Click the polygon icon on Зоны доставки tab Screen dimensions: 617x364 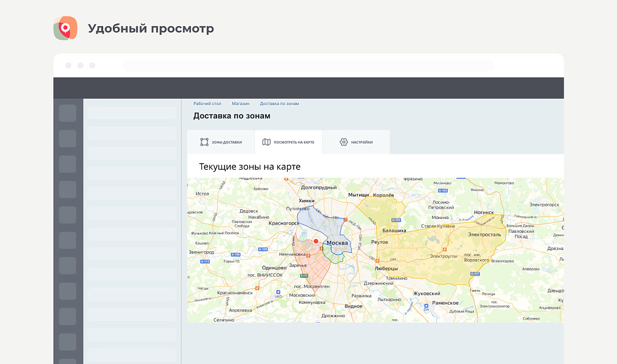point(204,142)
